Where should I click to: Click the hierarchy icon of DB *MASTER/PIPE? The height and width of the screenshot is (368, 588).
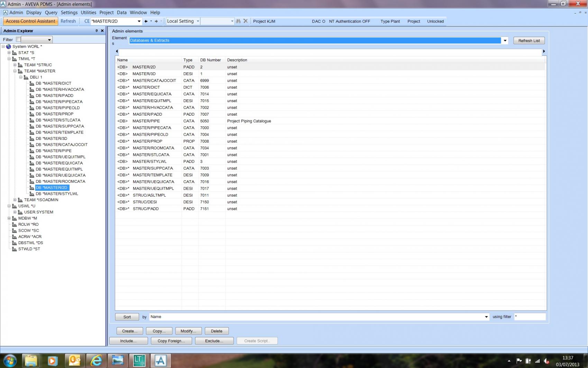32,151
